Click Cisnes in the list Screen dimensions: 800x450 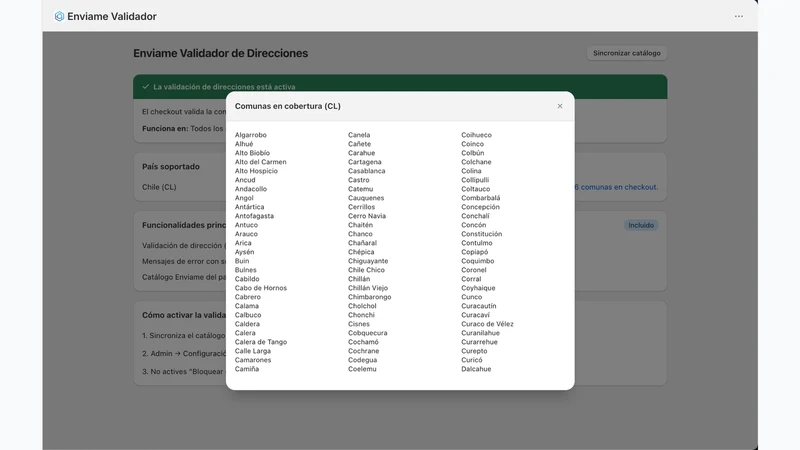(359, 324)
